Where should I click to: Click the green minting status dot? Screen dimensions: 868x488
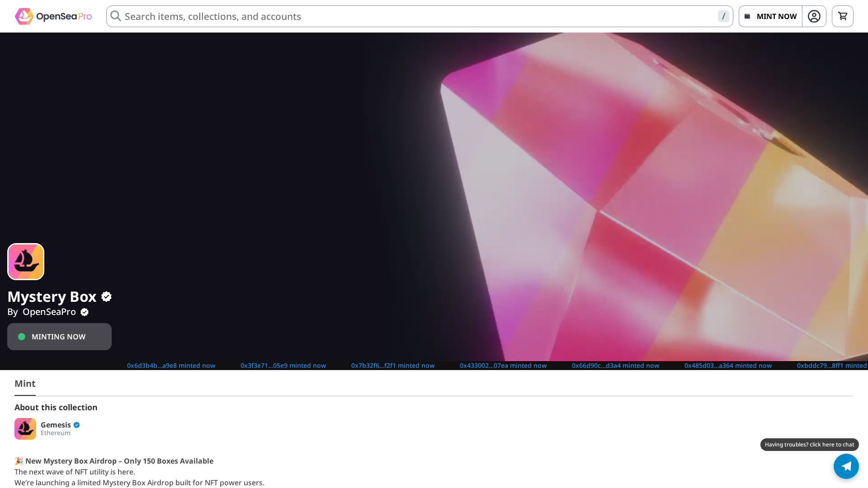click(22, 337)
